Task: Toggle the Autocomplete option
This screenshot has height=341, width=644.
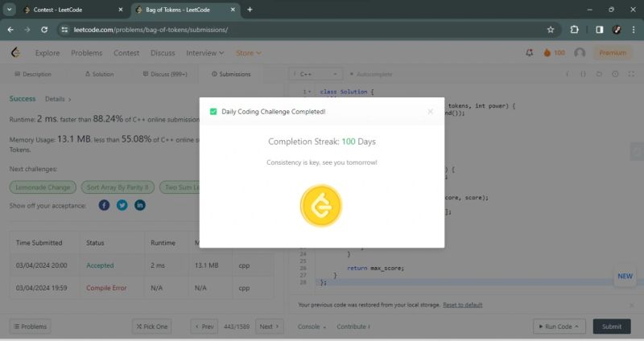Action: pyautogui.click(x=371, y=74)
